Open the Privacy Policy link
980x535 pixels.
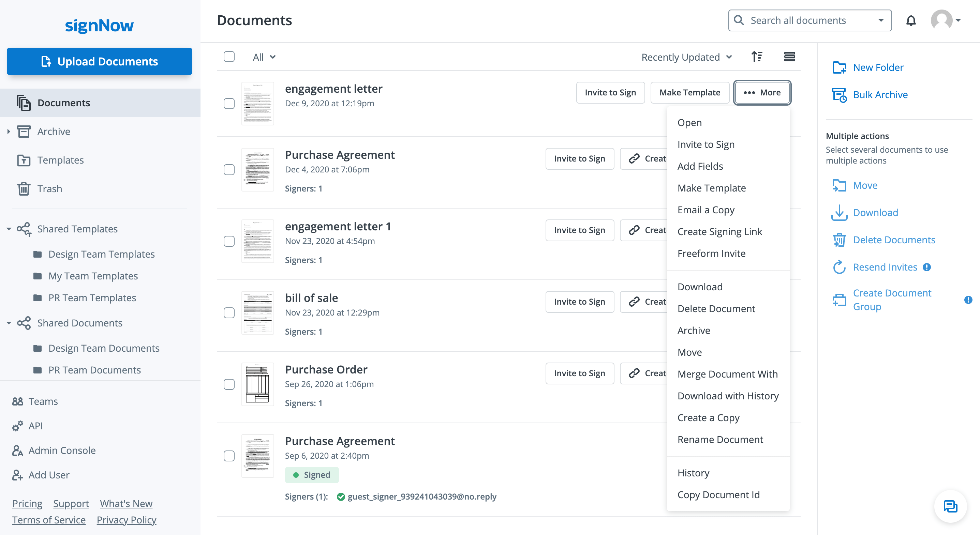point(126,519)
